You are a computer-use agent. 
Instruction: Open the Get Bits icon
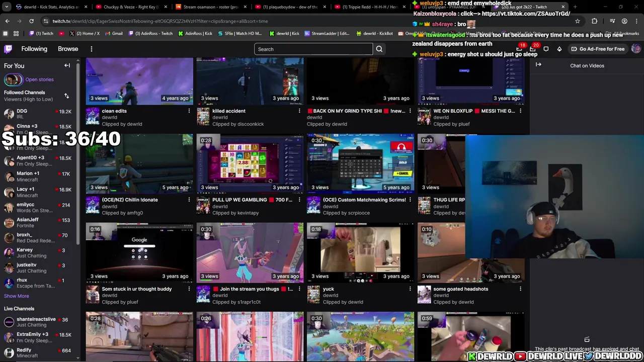tap(559, 49)
